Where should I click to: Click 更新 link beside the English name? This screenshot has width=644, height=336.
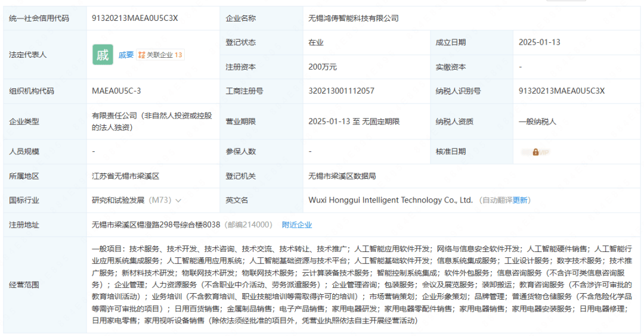(520, 200)
